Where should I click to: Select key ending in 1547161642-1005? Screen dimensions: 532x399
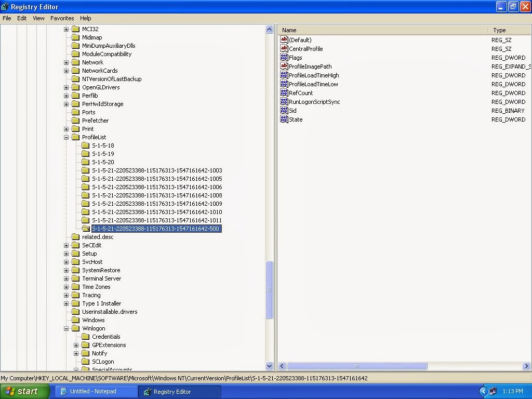157,179
